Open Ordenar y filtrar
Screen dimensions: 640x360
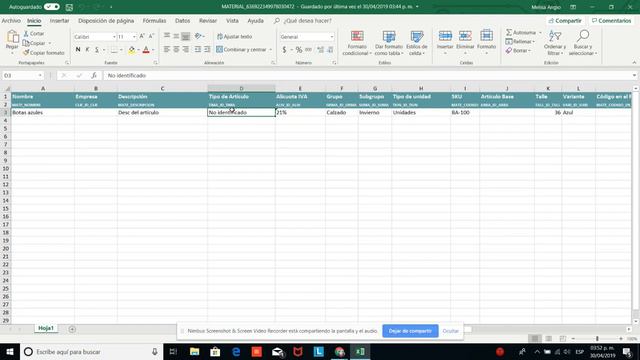click(555, 42)
